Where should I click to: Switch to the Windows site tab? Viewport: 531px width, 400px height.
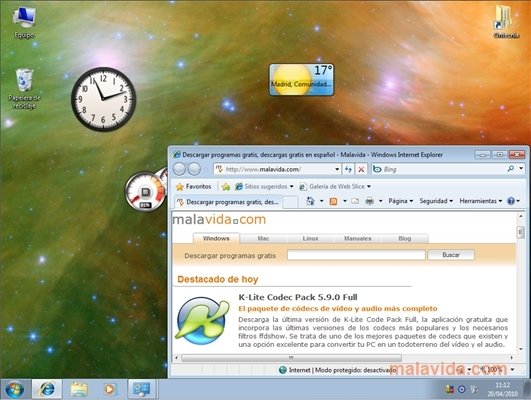[216, 238]
